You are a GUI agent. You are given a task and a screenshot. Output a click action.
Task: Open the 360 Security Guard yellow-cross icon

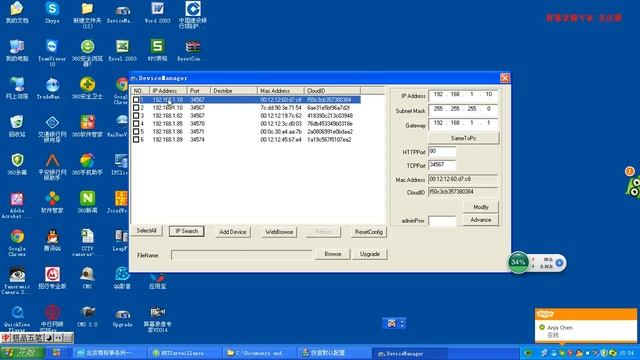[x=87, y=88]
